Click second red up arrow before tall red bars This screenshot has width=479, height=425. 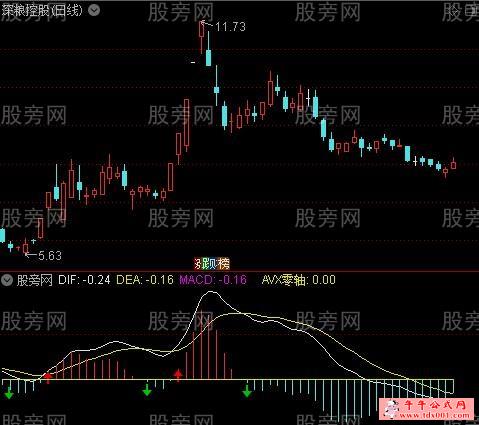click(179, 375)
